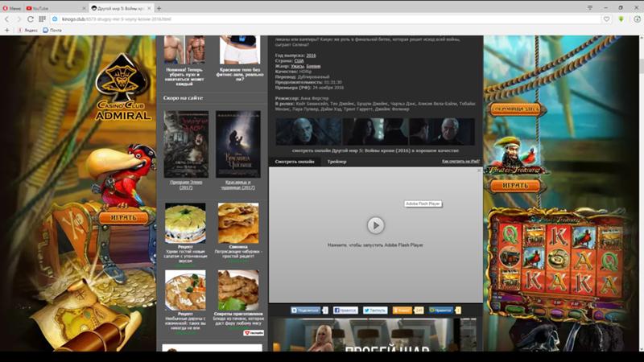Click the slot machine reels ad
This screenshot has height=362, width=644.
click(x=559, y=265)
